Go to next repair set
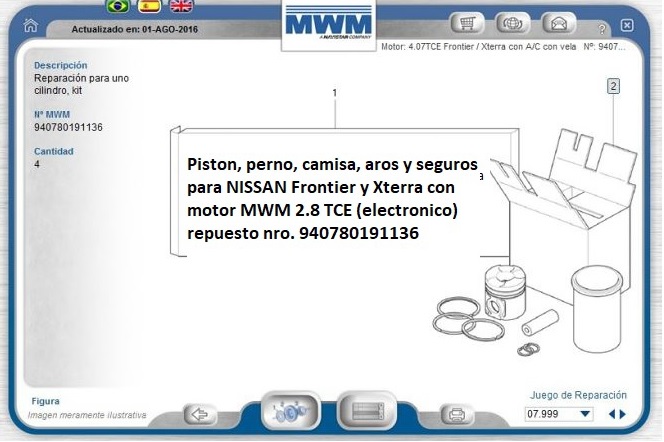Viewport: 664px width, 442px height. tap(622, 414)
